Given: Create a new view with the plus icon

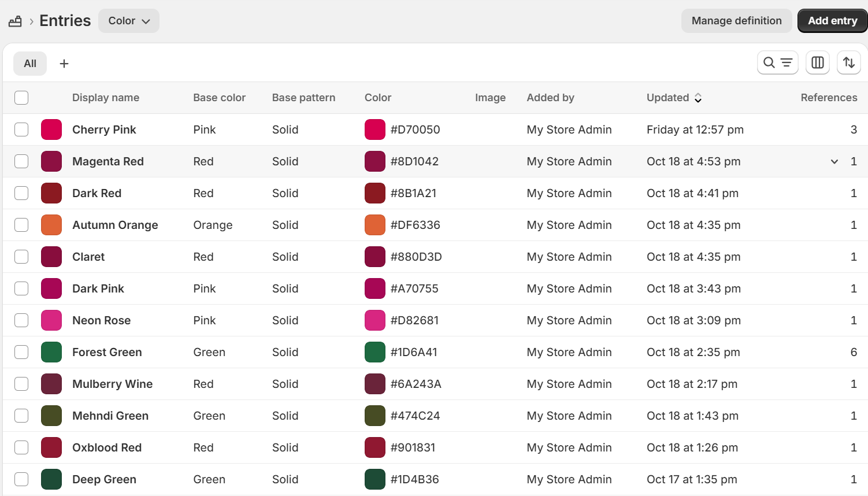Looking at the screenshot, I should coord(64,63).
